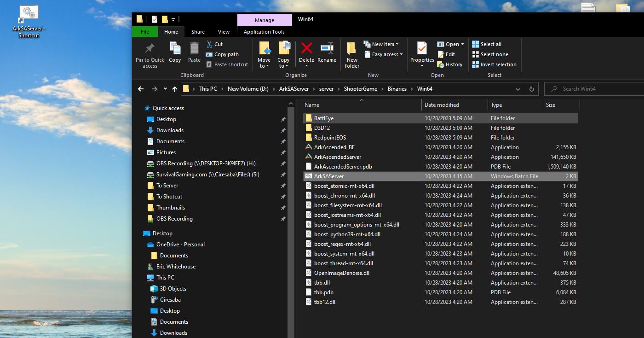Viewport: 644px width, 338px height.
Task: Switch to the Share tab
Action: click(x=198, y=32)
